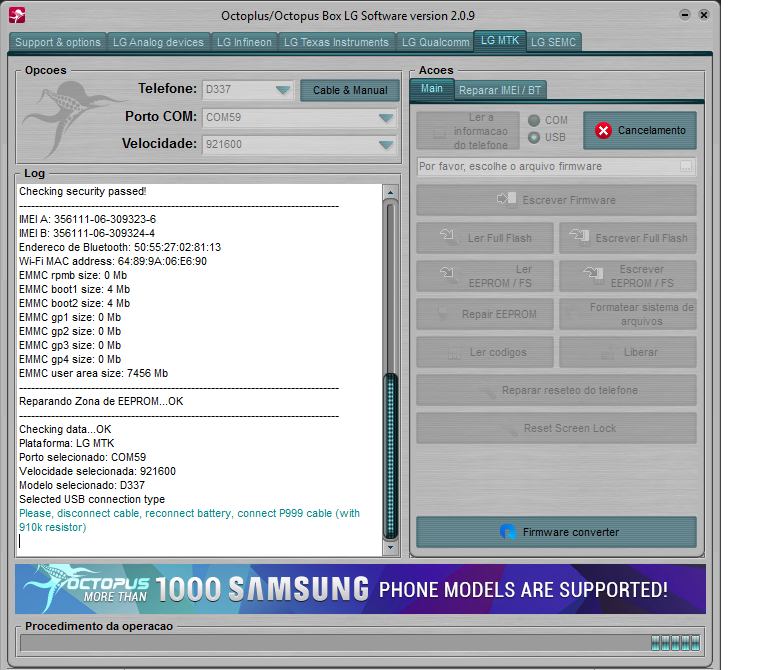Select the Main actions tab
Screen dimensions: 768x670
pyautogui.click(x=432, y=89)
